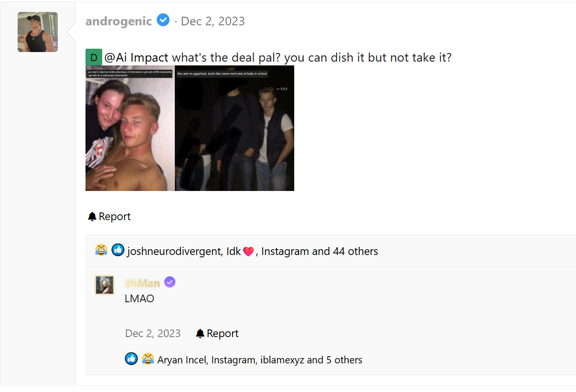Image resolution: width=576 pixels, height=392 pixels.
Task: Click the green D user badge icon
Action: 94,57
